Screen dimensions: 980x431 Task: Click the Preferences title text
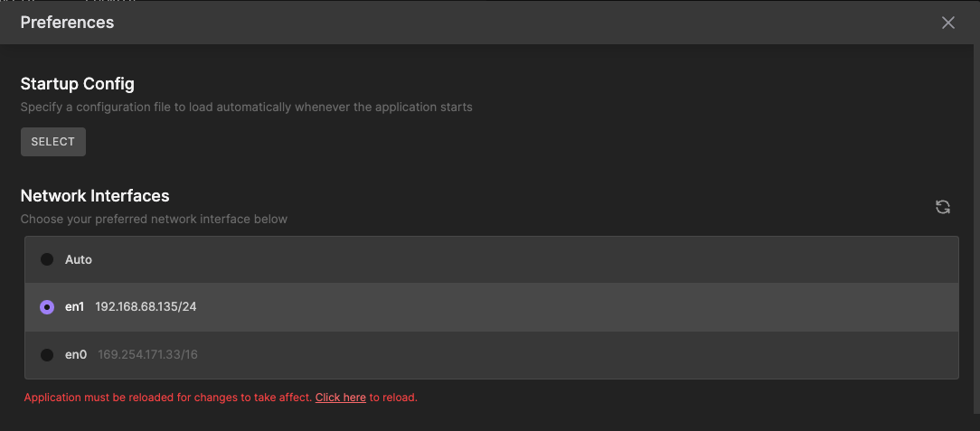coord(67,23)
